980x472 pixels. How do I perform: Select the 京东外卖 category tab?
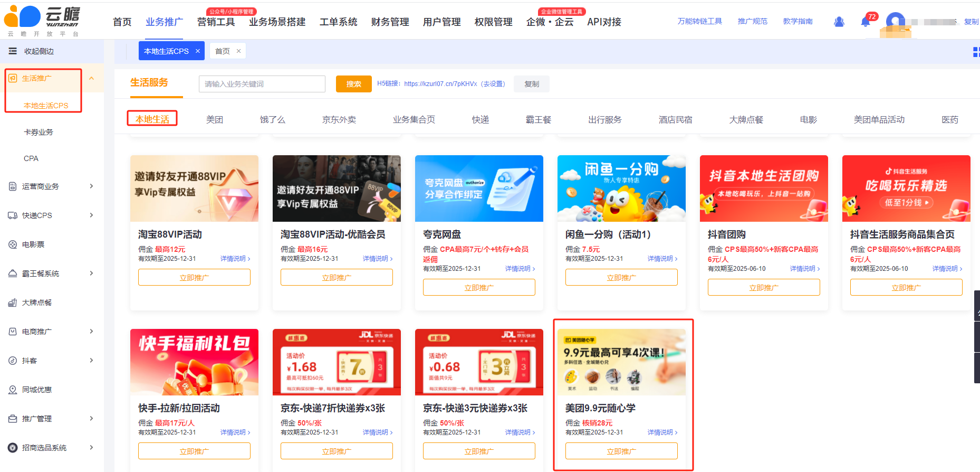pos(339,120)
